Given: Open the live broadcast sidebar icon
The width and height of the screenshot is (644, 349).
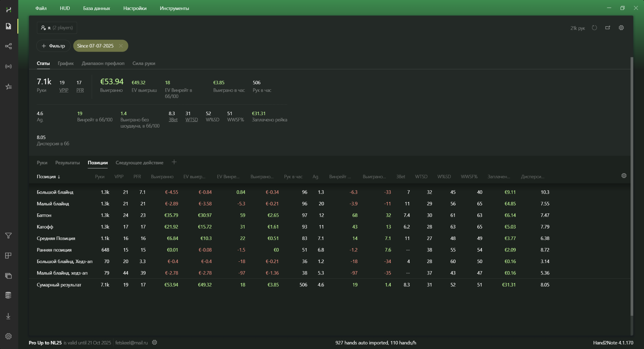Looking at the screenshot, I should [x=9, y=66].
